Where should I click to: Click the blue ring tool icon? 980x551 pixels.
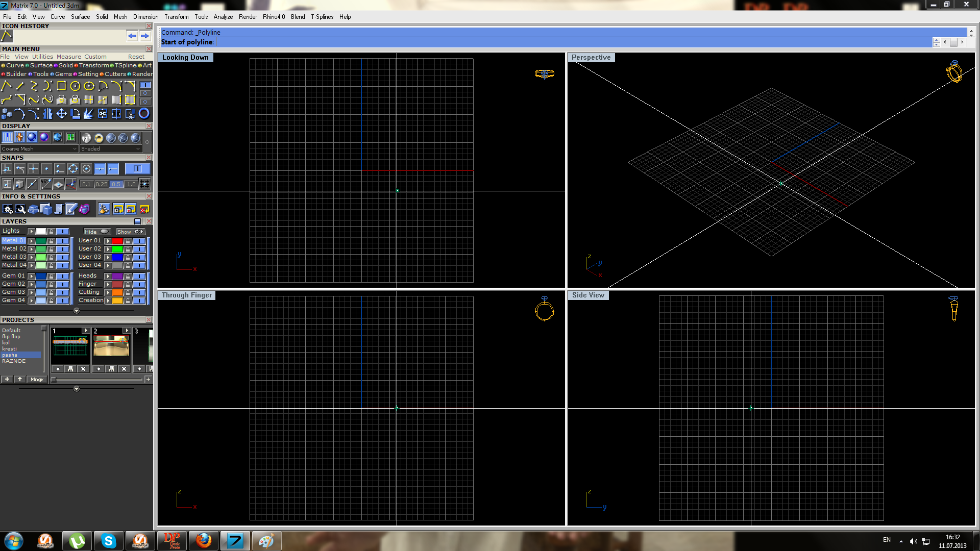click(x=144, y=113)
